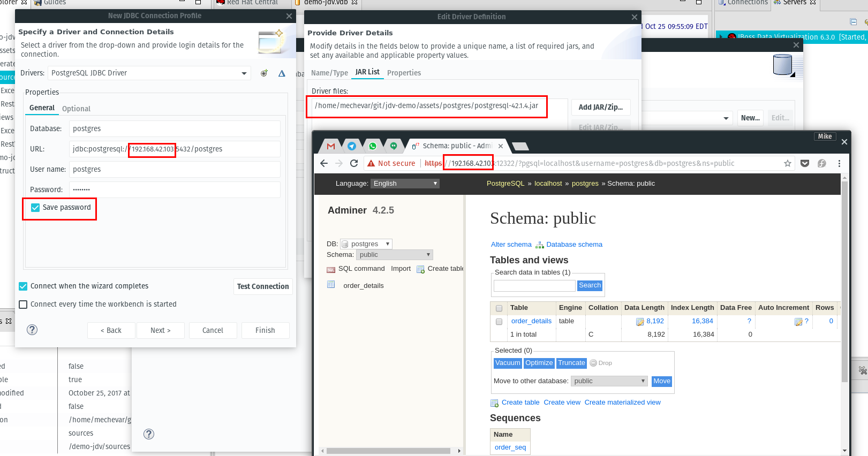Open the Create materialized view link
Screen dimensions: 868x456
pyautogui.click(x=622, y=402)
